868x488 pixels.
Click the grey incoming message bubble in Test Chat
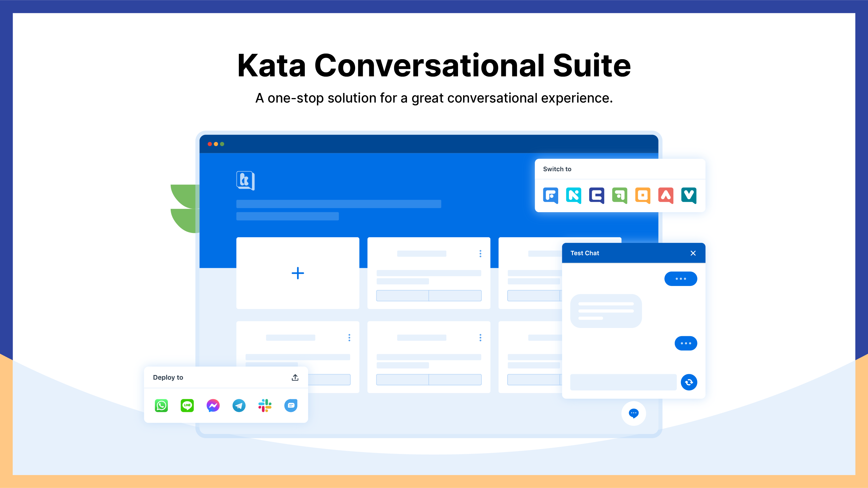pyautogui.click(x=606, y=311)
